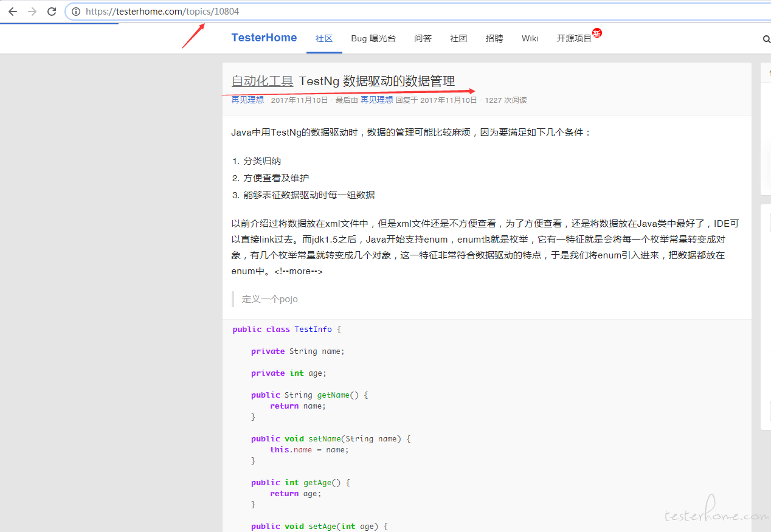Click the search magnifier icon
This screenshot has width=771, height=532.
[x=766, y=39]
